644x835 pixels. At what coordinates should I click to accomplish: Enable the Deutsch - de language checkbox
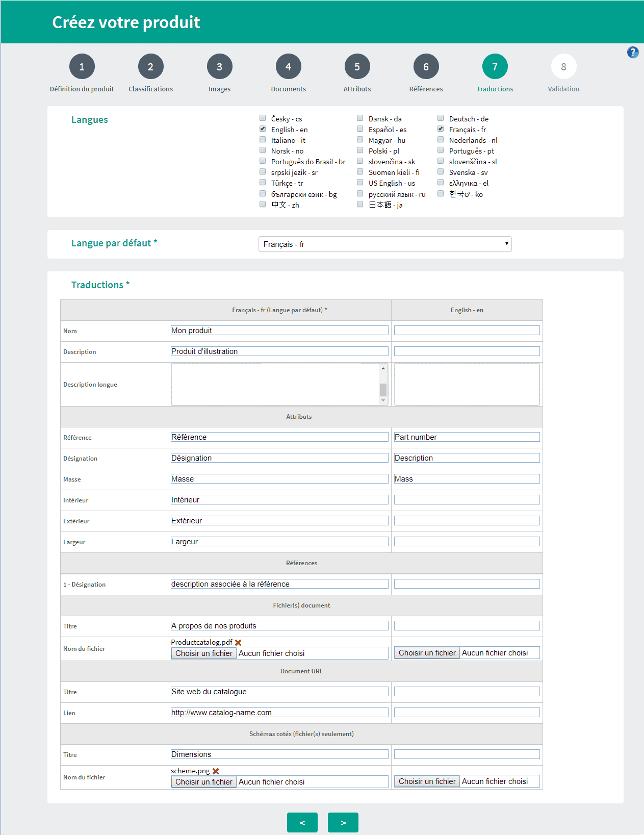(441, 118)
